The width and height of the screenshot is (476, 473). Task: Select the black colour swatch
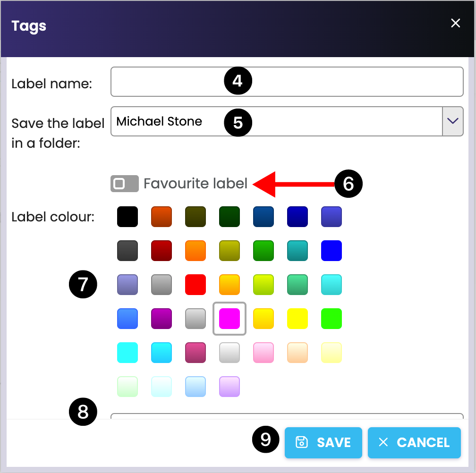pyautogui.click(x=127, y=217)
